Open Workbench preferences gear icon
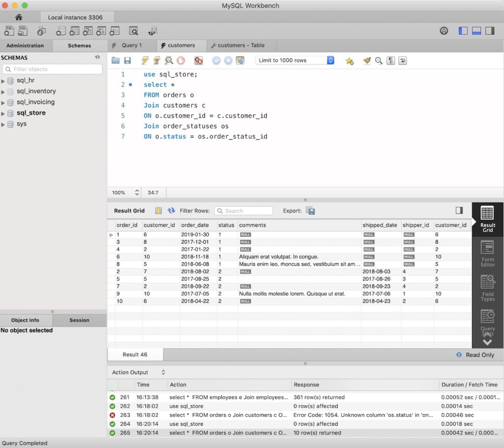This screenshot has width=504, height=448. tap(444, 31)
